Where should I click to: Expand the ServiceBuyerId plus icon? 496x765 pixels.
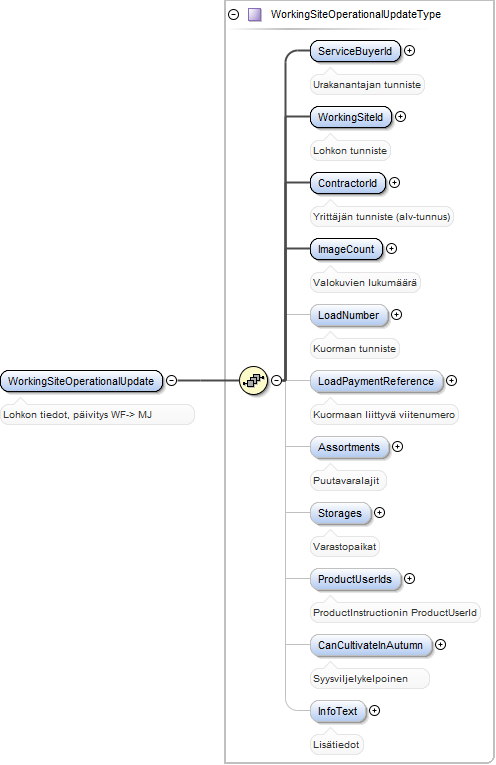pyautogui.click(x=410, y=51)
